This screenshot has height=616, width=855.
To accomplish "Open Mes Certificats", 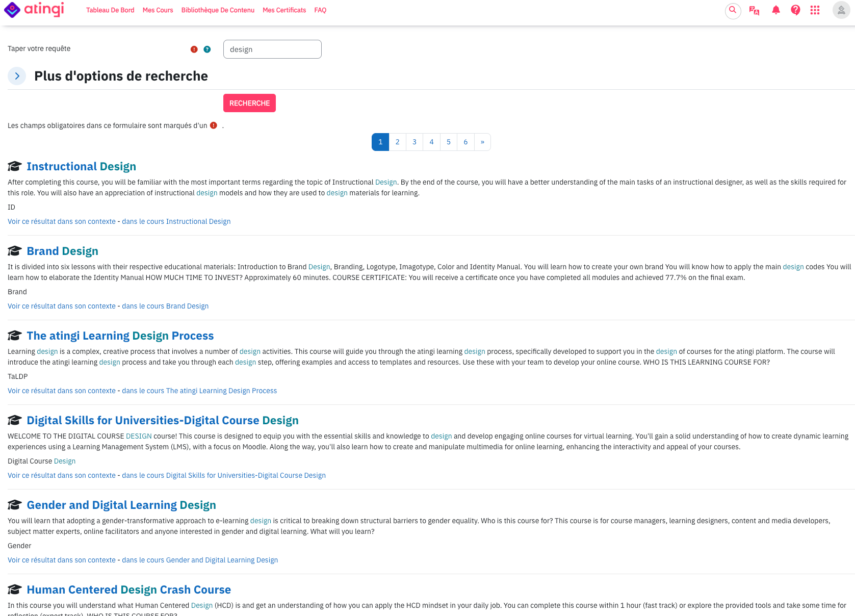I will (284, 10).
